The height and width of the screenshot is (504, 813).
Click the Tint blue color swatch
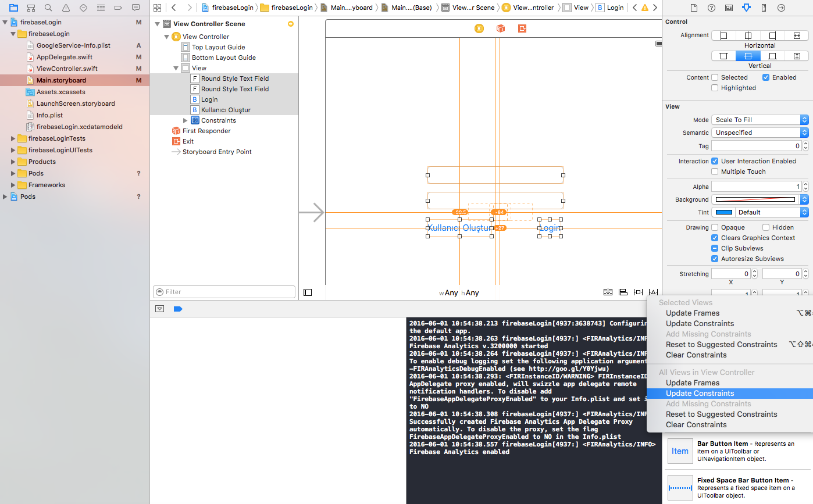pyautogui.click(x=723, y=212)
